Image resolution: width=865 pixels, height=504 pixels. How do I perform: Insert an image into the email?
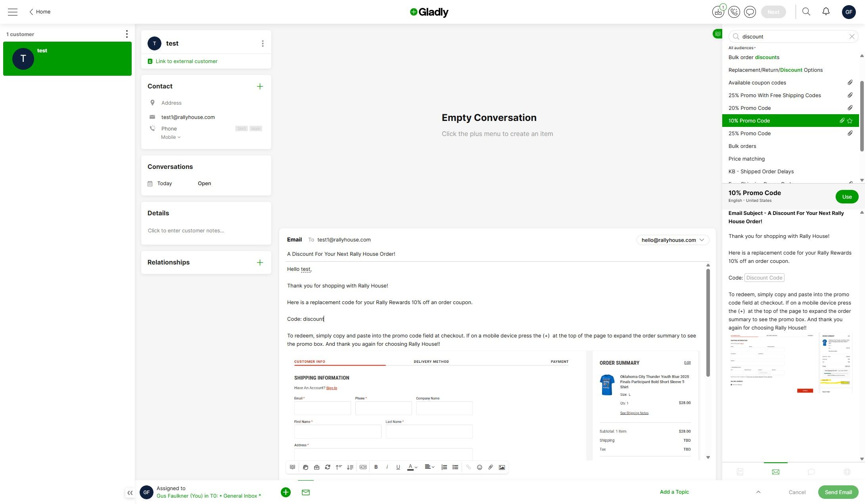click(502, 467)
